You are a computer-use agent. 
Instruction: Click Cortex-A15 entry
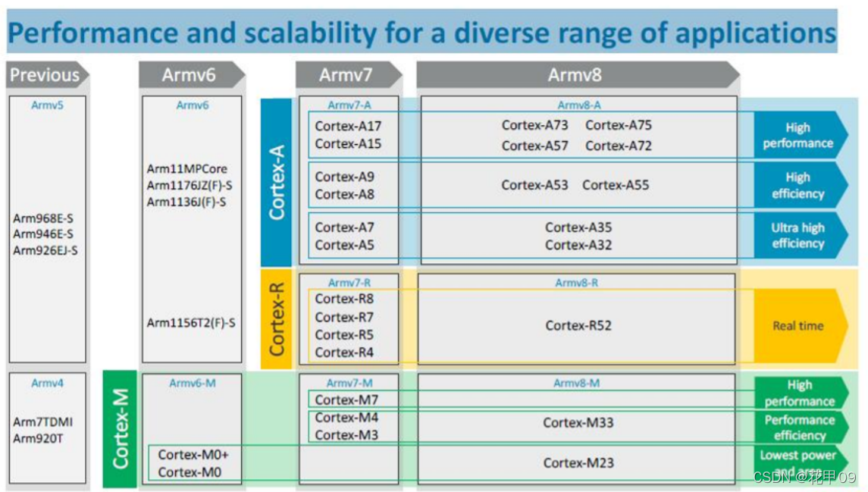(348, 144)
